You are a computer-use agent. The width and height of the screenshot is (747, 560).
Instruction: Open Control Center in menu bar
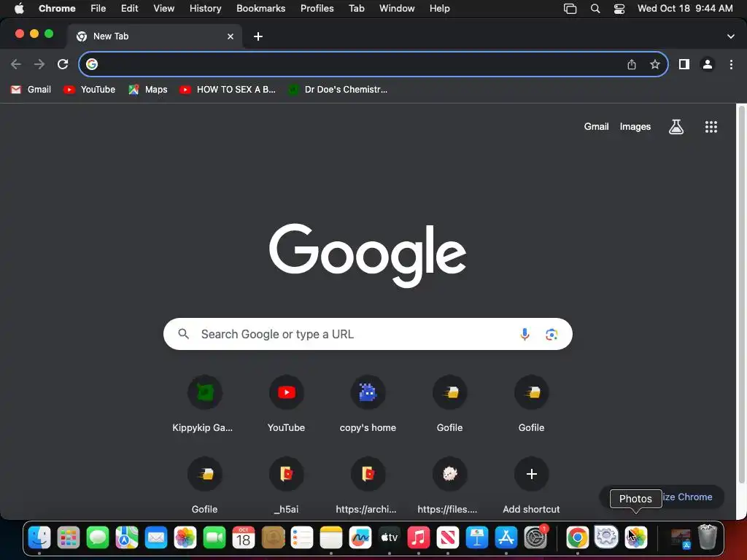coord(619,9)
